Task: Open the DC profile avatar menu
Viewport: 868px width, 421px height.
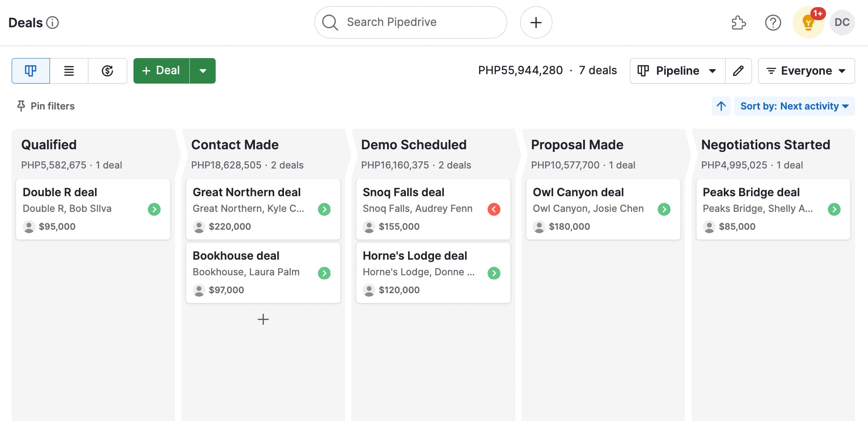Action: tap(842, 22)
